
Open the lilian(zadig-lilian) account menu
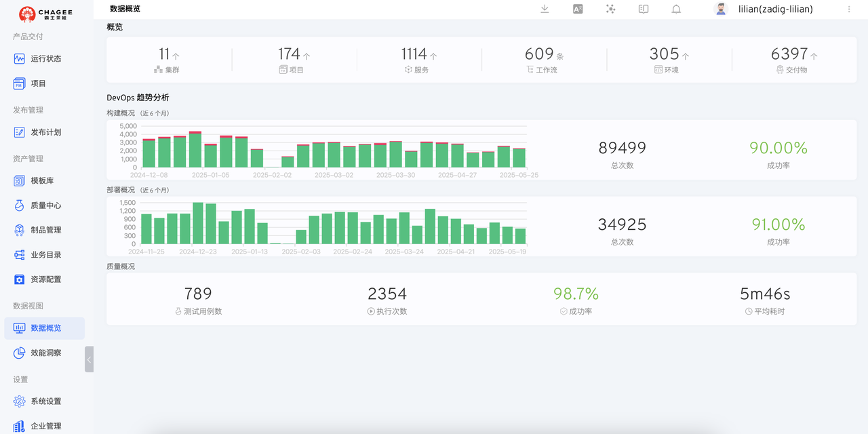(775, 9)
